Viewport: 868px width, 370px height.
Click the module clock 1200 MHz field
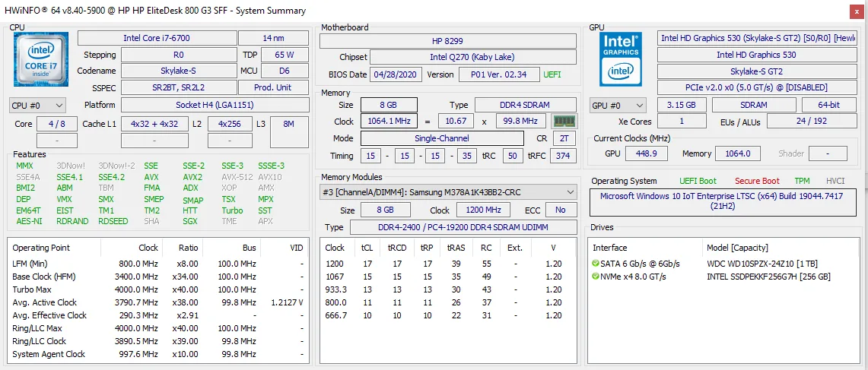point(483,210)
